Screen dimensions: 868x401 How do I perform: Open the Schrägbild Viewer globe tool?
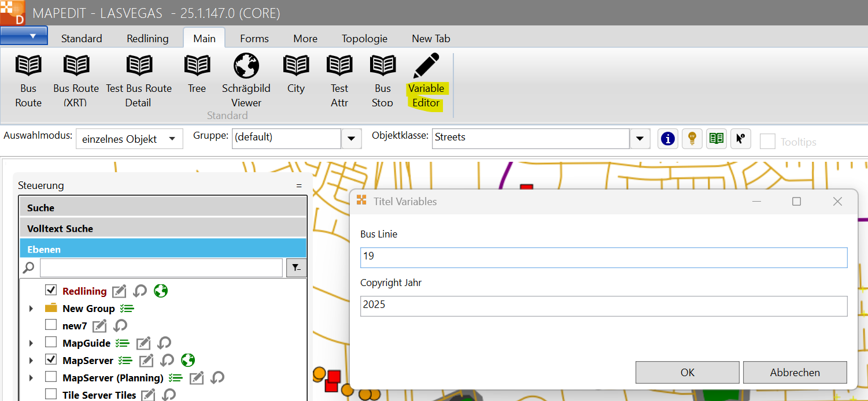[246, 66]
